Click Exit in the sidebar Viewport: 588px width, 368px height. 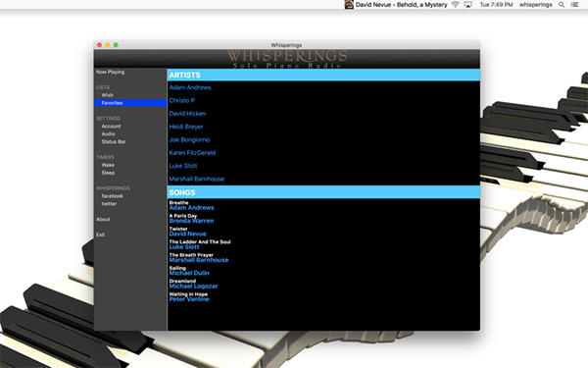[101, 235]
